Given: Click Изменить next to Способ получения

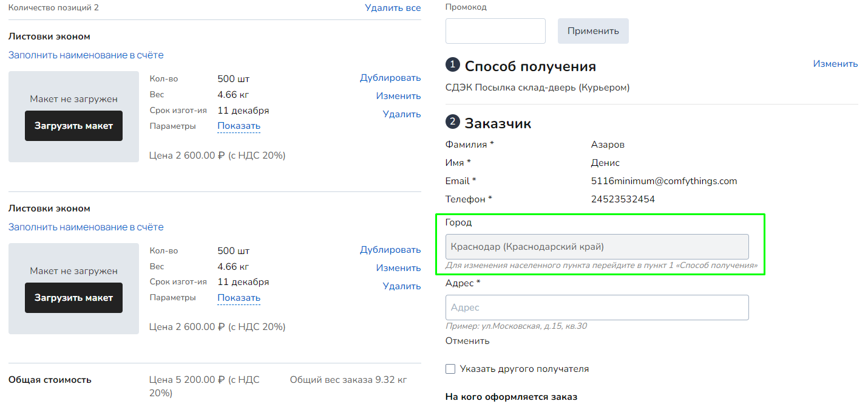Looking at the screenshot, I should tap(835, 63).
